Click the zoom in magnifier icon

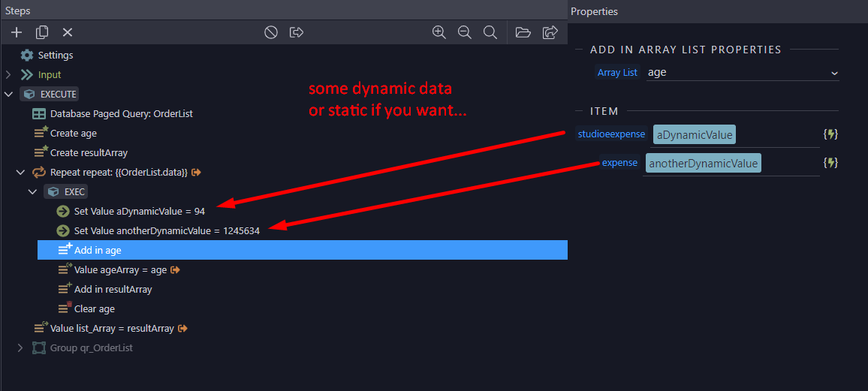[439, 32]
